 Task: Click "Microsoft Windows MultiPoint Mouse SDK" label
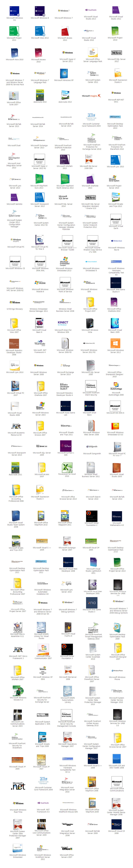tap(68, 810)
